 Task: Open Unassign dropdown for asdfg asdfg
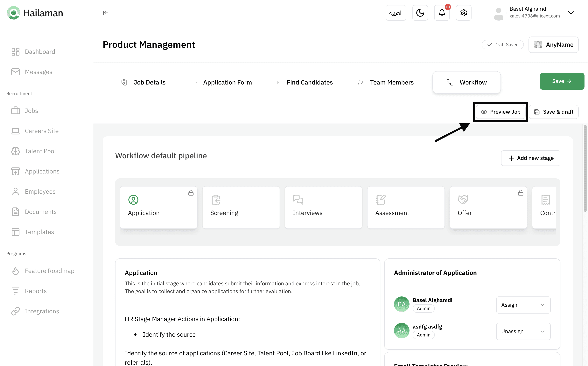coord(523,331)
